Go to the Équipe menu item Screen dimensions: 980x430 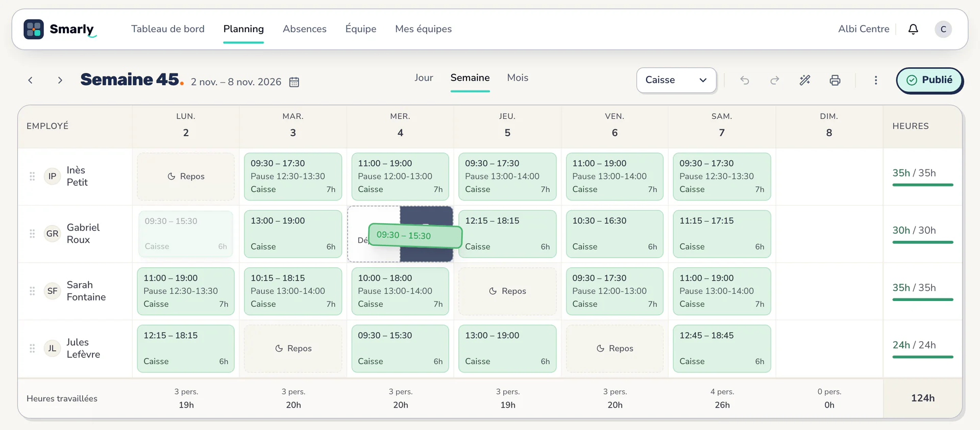point(361,29)
